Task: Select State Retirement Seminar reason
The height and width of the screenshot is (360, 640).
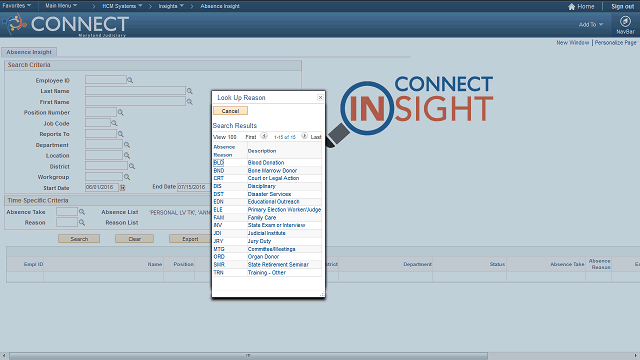Action: (x=278, y=264)
